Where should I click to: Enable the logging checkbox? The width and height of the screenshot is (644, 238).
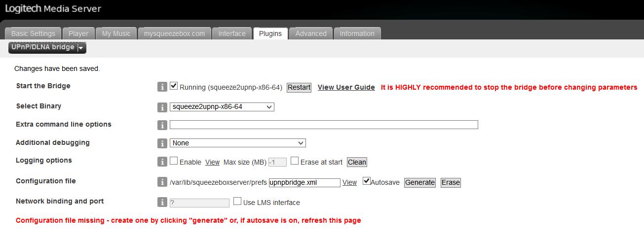coord(174,161)
